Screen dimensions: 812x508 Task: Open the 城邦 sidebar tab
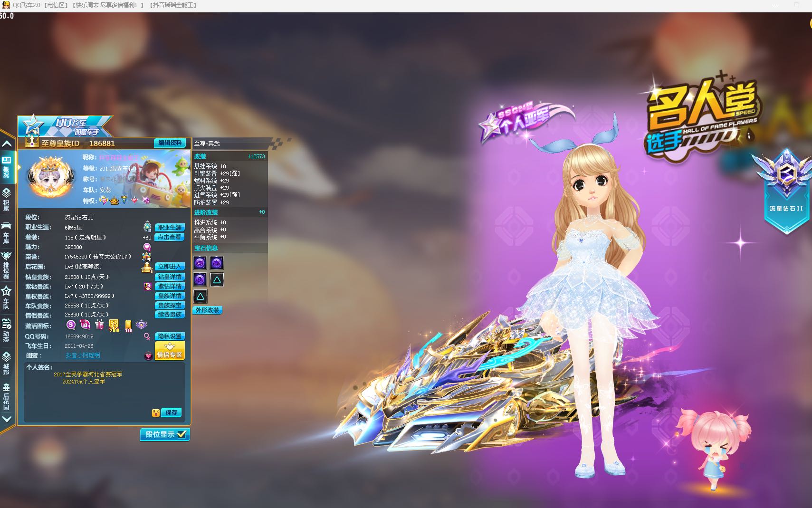(x=7, y=363)
